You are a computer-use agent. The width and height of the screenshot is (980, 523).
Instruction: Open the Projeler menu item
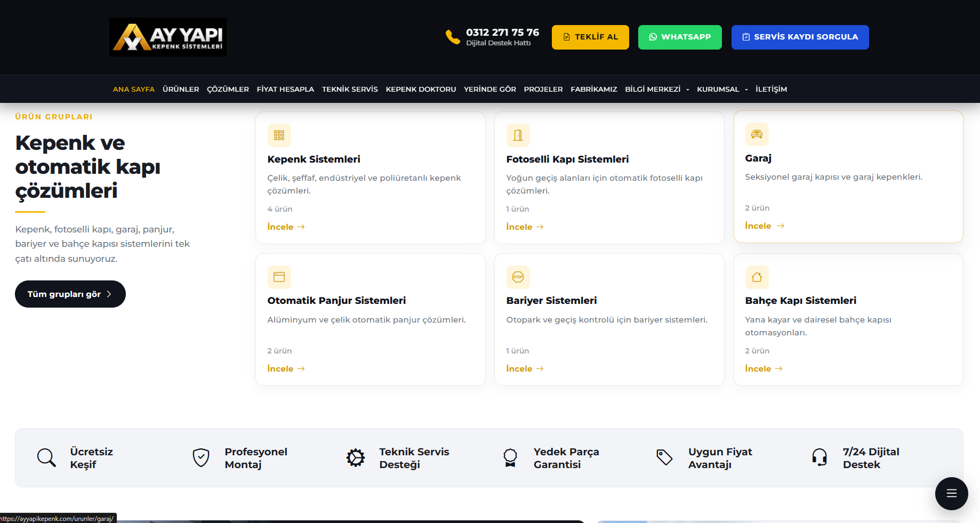coord(543,89)
